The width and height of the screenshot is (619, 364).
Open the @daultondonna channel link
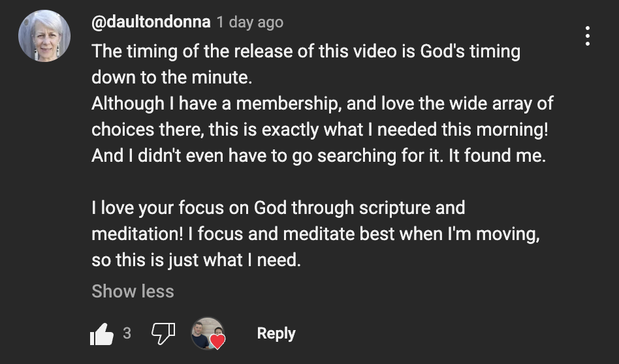pyautogui.click(x=151, y=22)
